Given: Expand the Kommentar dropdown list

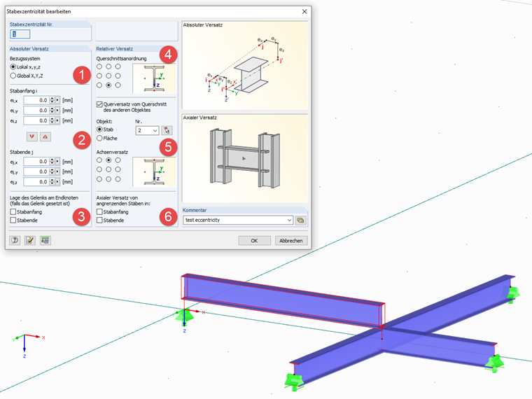Looking at the screenshot, I should coord(289,220).
